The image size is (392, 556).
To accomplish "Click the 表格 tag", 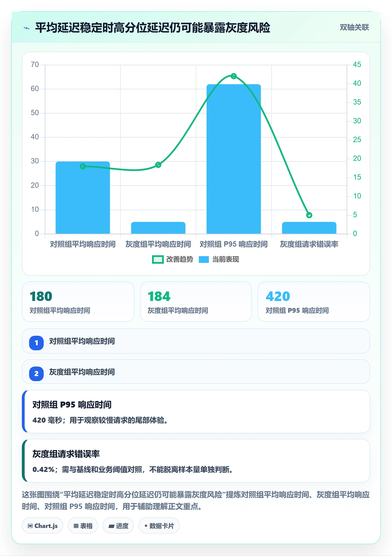I will coord(83,526).
